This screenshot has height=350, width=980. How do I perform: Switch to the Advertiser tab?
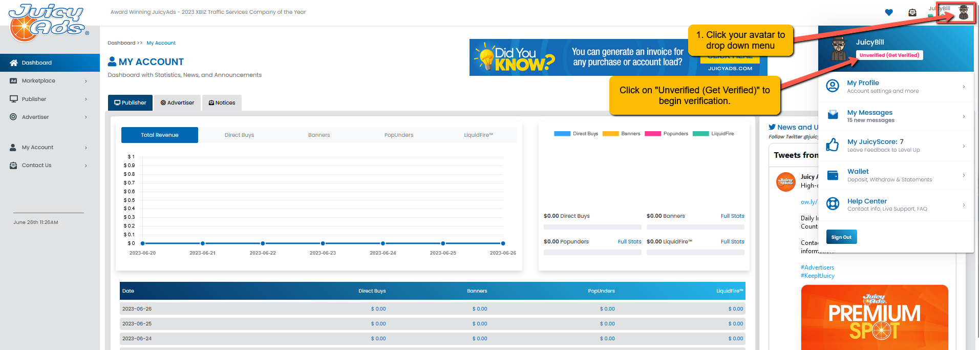coord(177,102)
